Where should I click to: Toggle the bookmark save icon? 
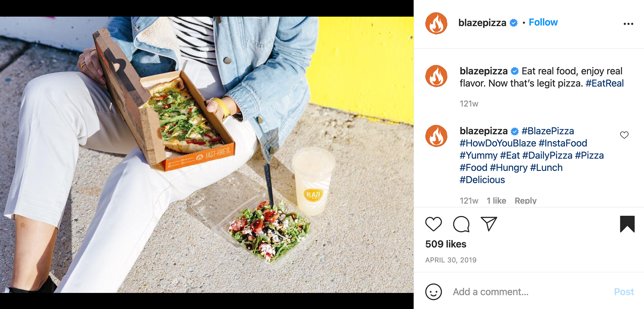(627, 224)
